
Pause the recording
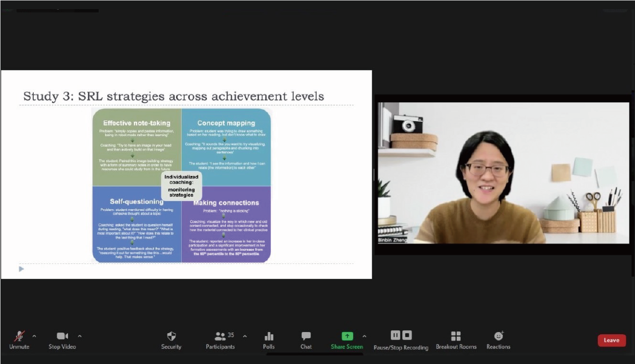(x=395, y=335)
